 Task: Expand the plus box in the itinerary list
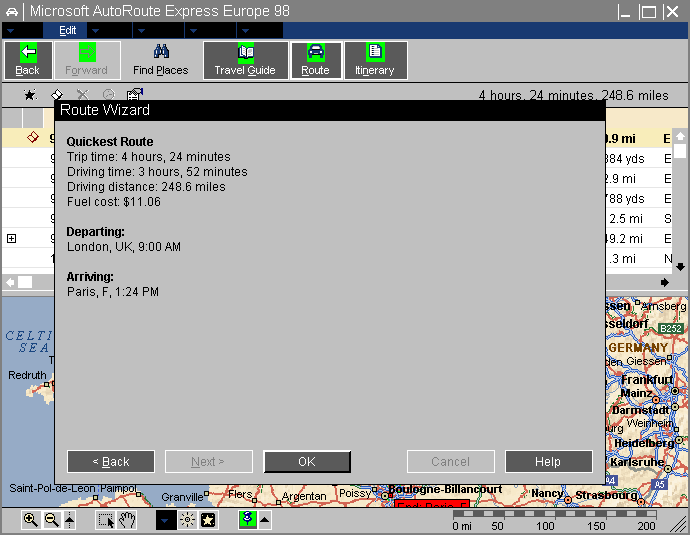11,238
